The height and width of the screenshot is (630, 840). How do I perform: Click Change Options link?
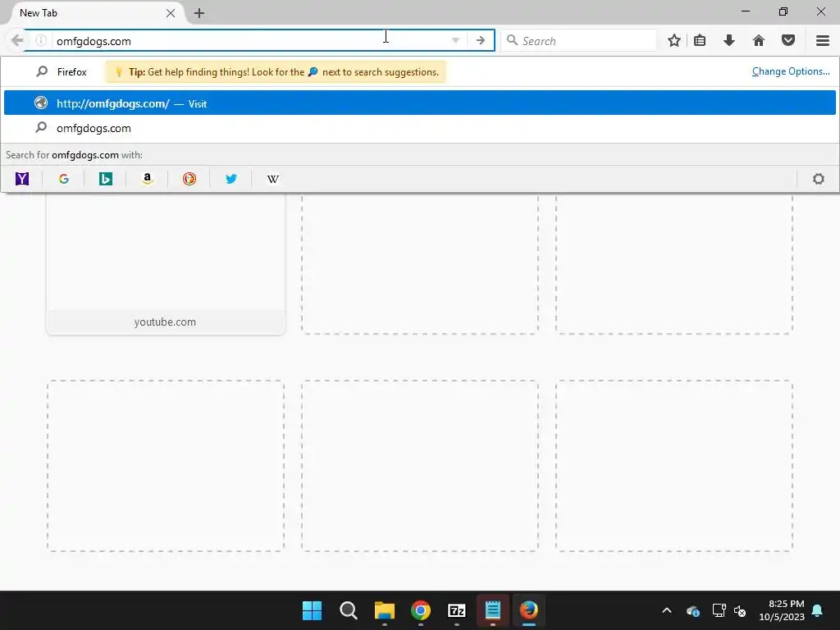pos(791,71)
